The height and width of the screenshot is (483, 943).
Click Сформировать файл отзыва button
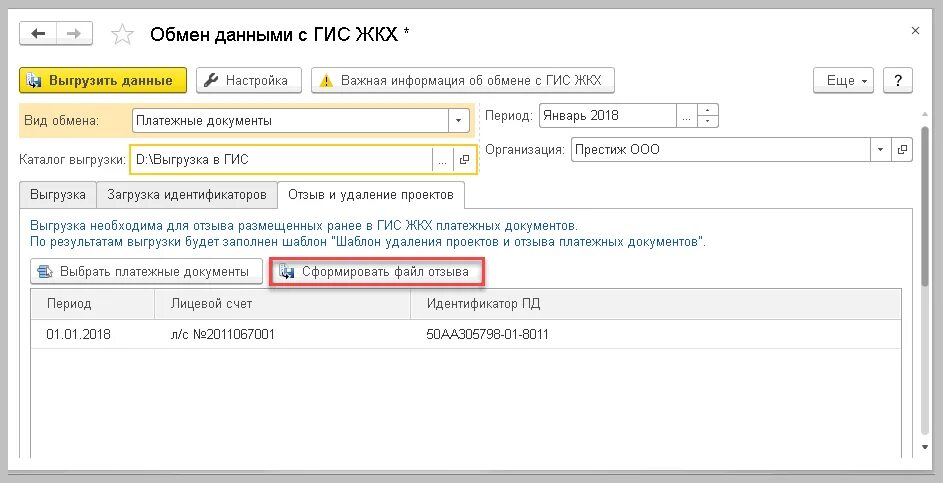(x=376, y=272)
